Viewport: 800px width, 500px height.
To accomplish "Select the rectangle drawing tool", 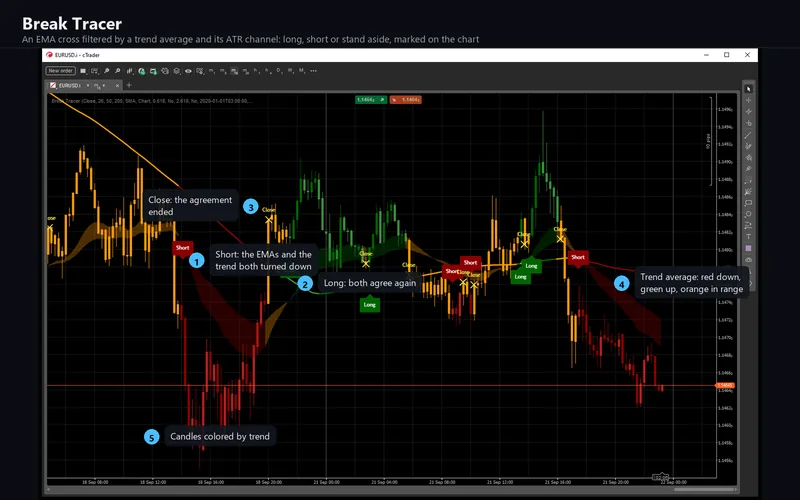I will pyautogui.click(x=748, y=203).
